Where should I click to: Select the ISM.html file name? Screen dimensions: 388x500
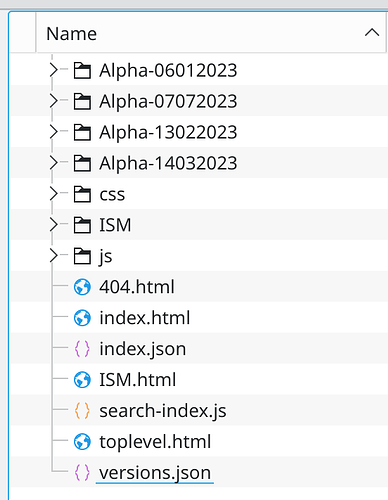138,380
